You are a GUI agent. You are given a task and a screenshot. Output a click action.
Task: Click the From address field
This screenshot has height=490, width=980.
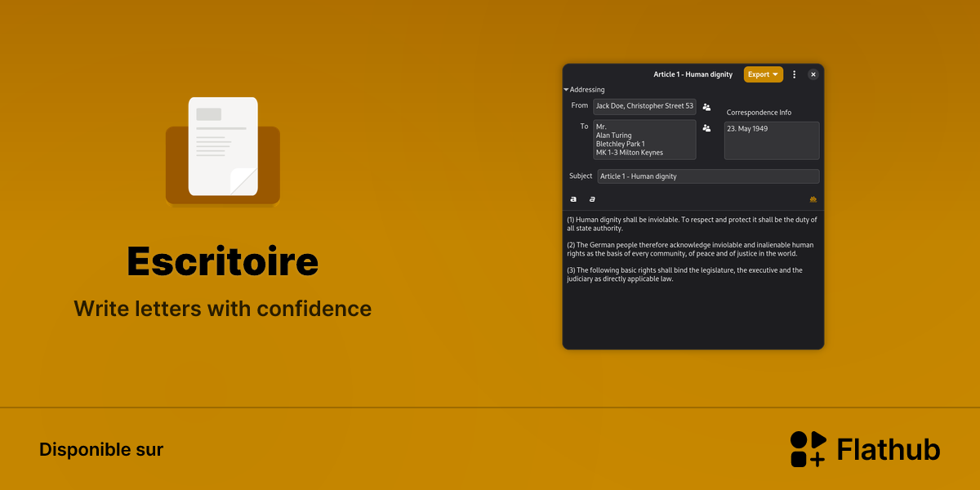click(644, 106)
